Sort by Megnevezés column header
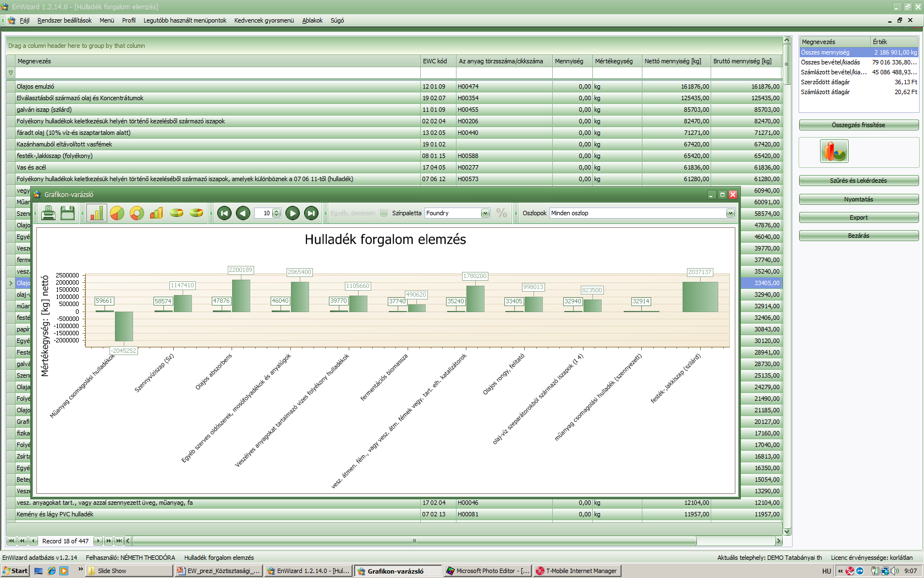The height and width of the screenshot is (578, 924). tap(218, 61)
